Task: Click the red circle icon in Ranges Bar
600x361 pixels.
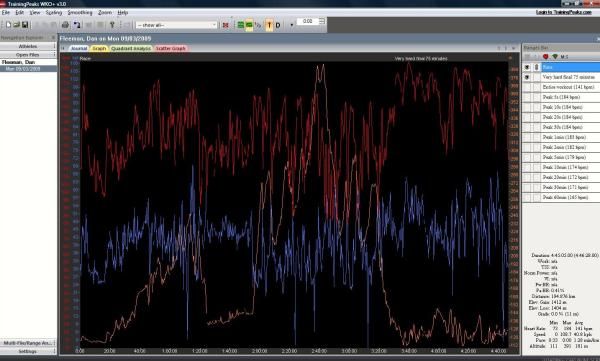Action: 546,57
